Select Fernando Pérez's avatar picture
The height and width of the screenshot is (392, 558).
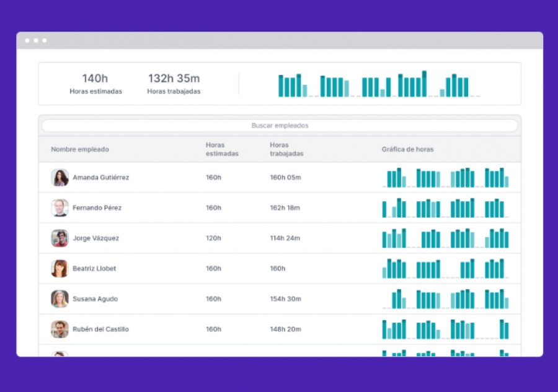click(x=60, y=207)
